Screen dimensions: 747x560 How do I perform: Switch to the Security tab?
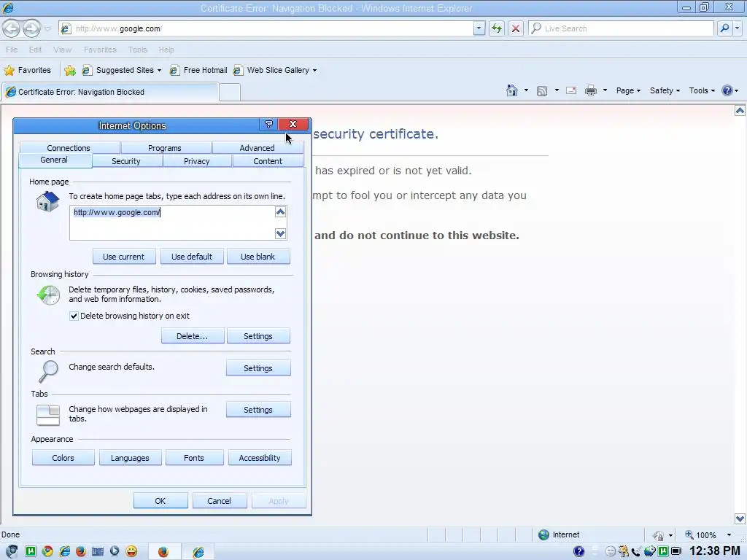(x=126, y=161)
